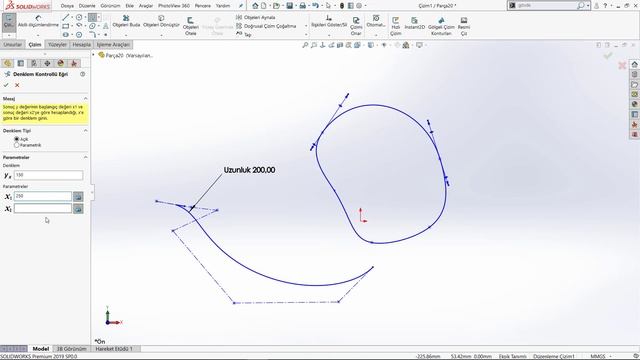Open the PhotoView 360 menu
This screenshot has width=640, height=360.
pos(174,6)
